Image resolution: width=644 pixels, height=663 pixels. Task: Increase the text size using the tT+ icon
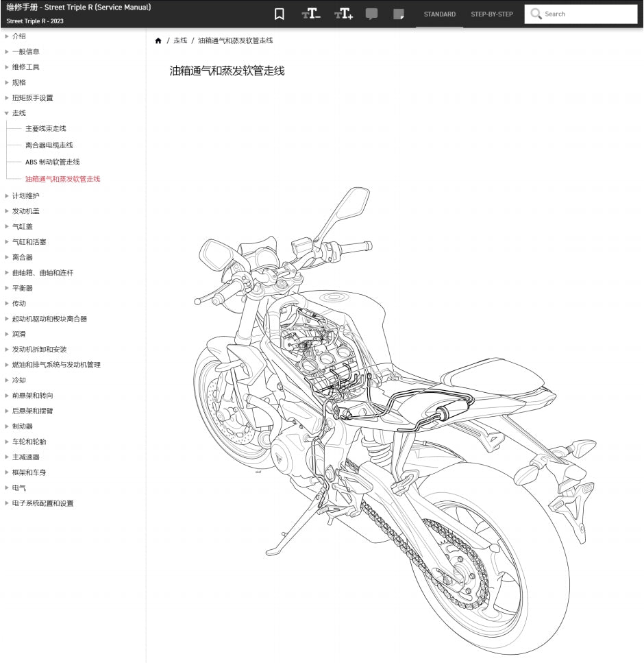click(343, 14)
